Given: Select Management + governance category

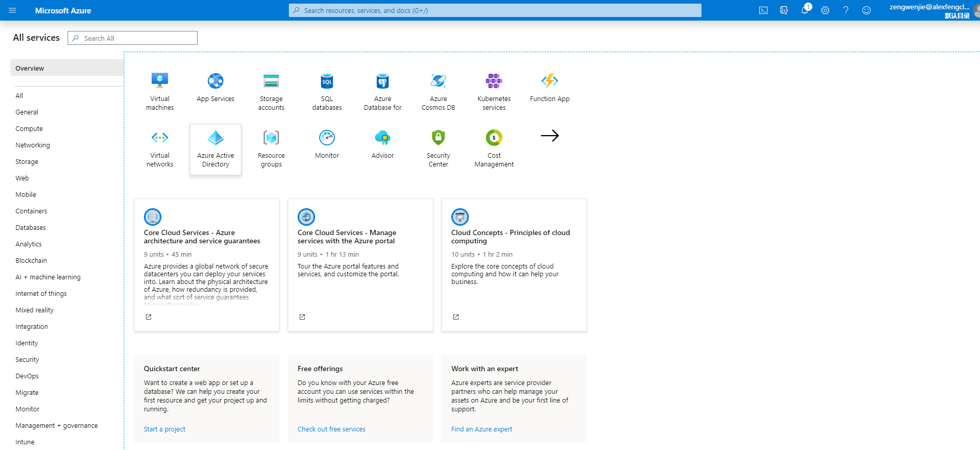Looking at the screenshot, I should (57, 425).
